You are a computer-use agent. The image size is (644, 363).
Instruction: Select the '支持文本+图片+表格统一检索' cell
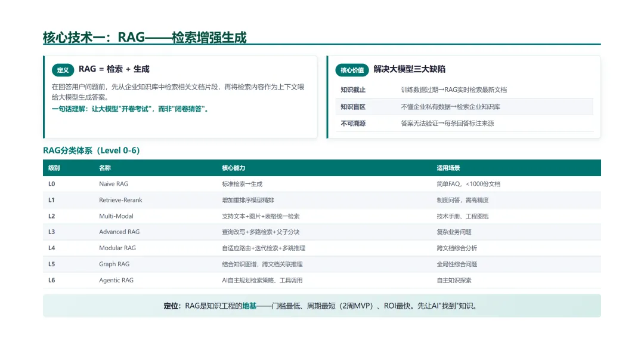[261, 216]
